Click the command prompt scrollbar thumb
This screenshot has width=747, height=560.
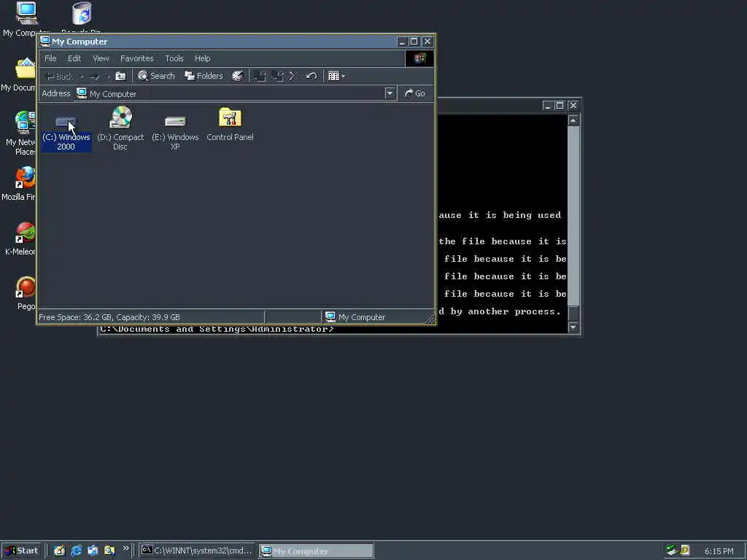click(573, 313)
